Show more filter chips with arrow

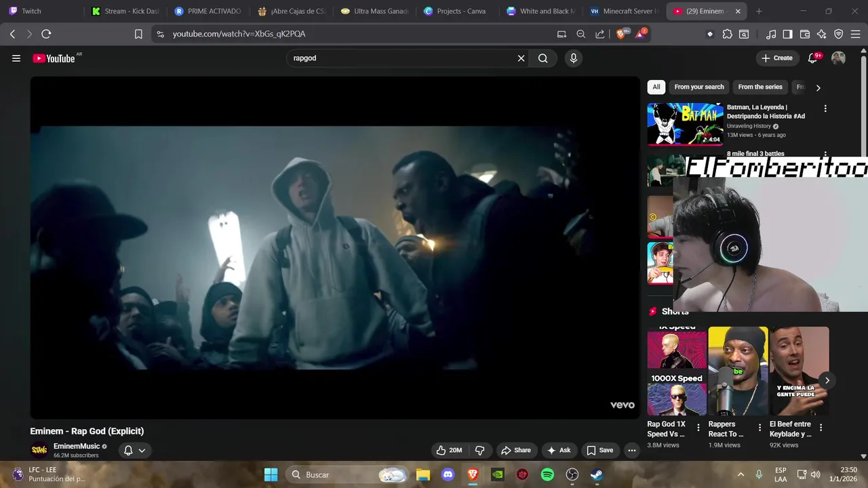818,87
